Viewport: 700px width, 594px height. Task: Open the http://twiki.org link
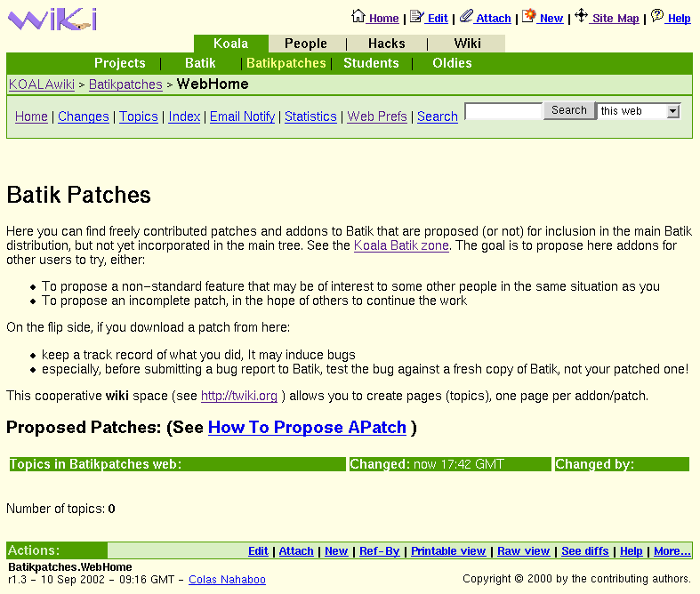(239, 396)
